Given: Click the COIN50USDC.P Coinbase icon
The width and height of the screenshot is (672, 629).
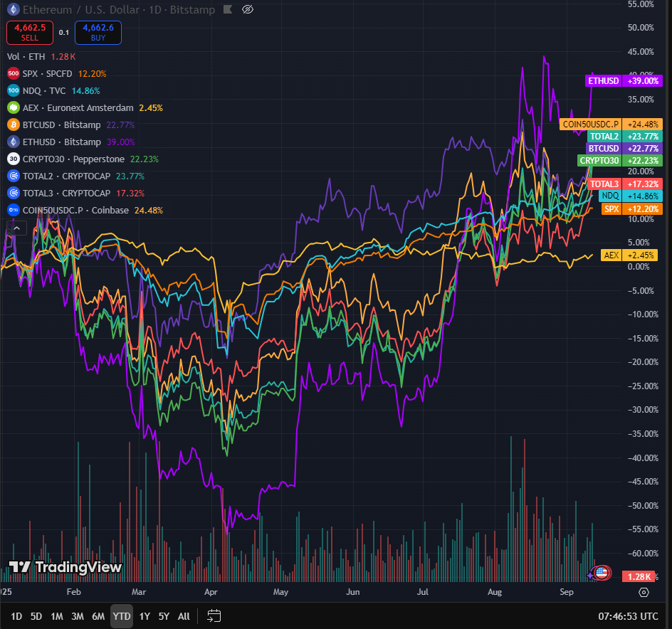Looking at the screenshot, I should pyautogui.click(x=14, y=211).
